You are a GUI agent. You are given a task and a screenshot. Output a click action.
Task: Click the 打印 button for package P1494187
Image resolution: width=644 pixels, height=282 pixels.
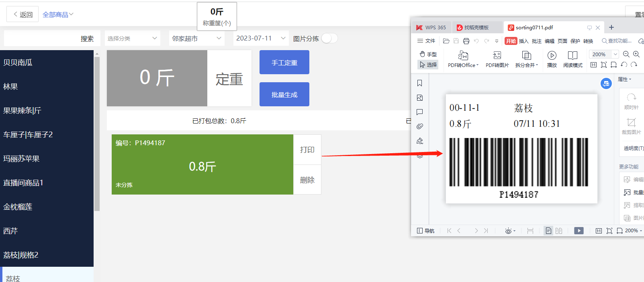click(307, 150)
